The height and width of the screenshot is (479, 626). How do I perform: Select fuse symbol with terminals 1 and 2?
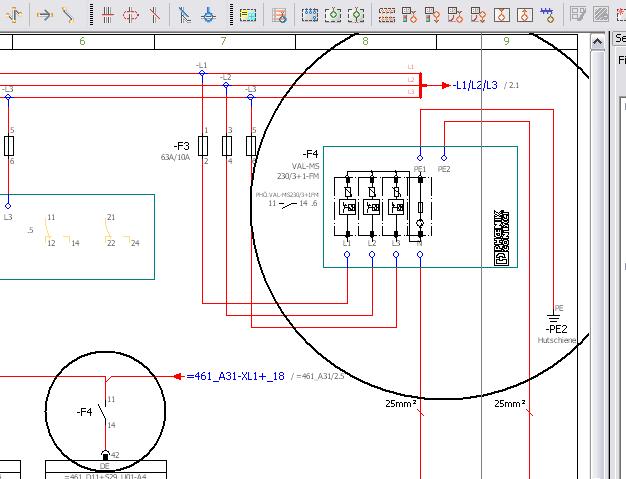pyautogui.click(x=203, y=146)
